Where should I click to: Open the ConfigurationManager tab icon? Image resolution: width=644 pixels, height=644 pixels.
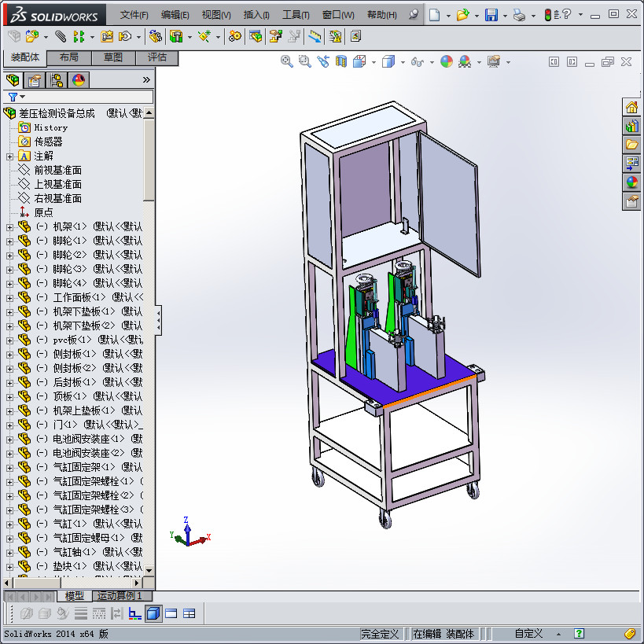point(57,80)
